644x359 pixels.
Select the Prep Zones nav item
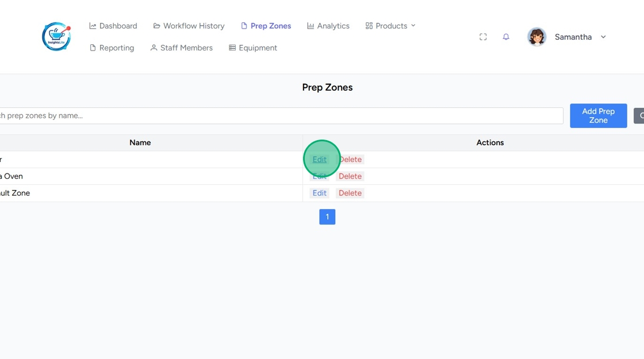tap(266, 26)
